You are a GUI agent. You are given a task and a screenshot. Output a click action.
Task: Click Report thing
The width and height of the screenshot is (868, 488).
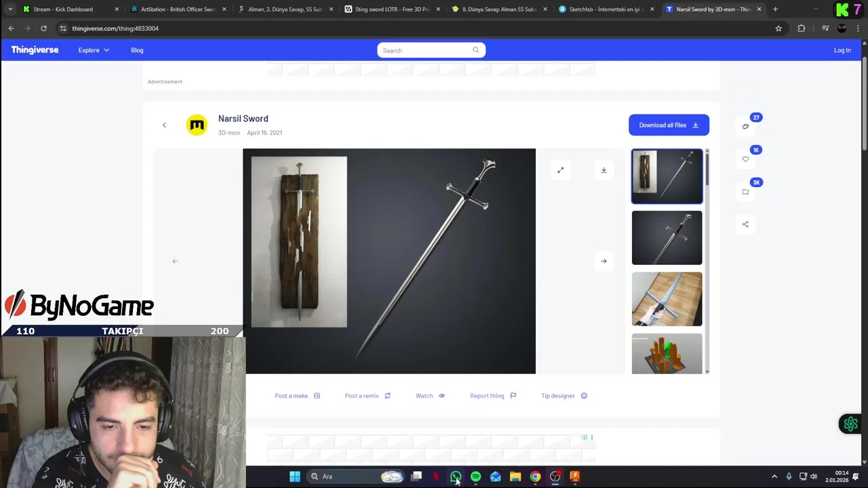[493, 396]
